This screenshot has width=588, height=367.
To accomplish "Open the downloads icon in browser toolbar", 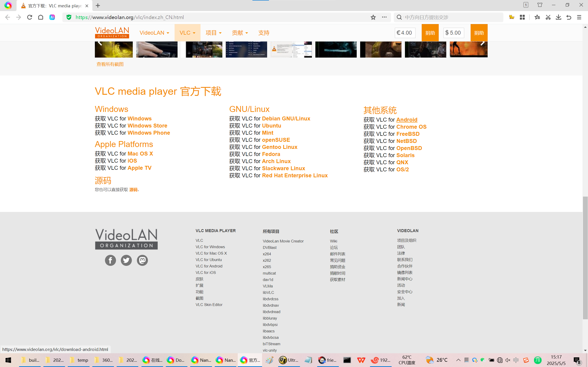I will tap(558, 17).
